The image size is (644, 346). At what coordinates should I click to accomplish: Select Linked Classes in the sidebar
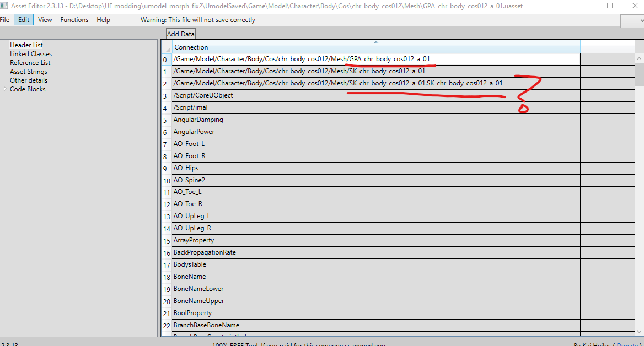tap(31, 54)
